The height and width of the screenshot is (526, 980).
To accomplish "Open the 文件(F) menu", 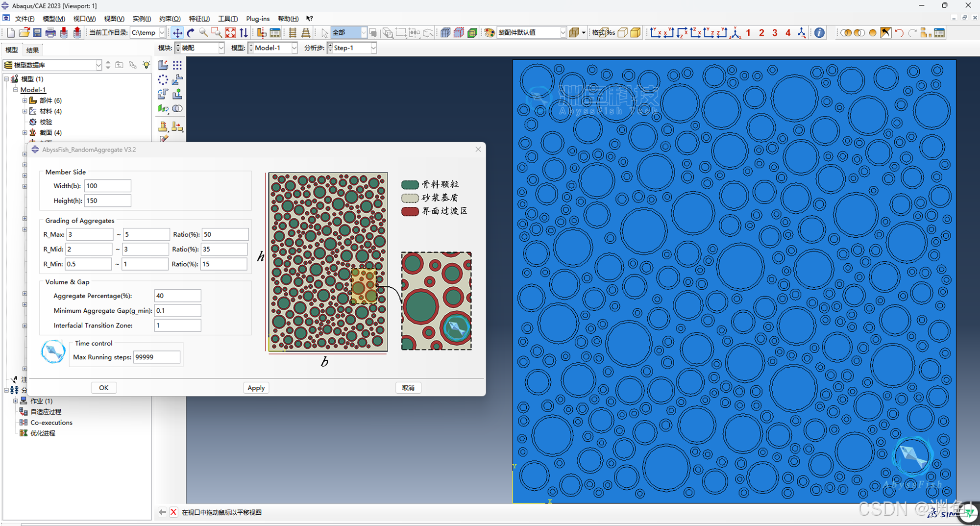I will click(24, 19).
